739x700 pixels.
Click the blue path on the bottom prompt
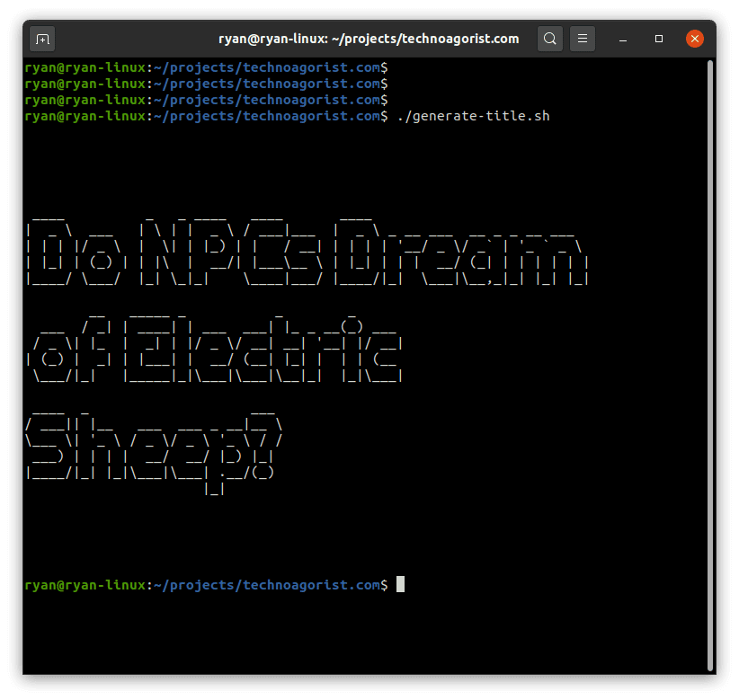coord(266,585)
